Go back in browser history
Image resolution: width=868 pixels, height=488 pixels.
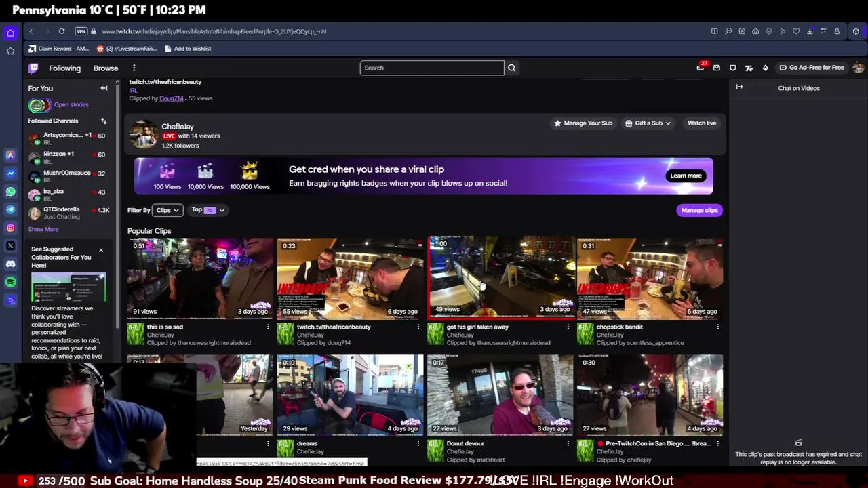[31, 31]
